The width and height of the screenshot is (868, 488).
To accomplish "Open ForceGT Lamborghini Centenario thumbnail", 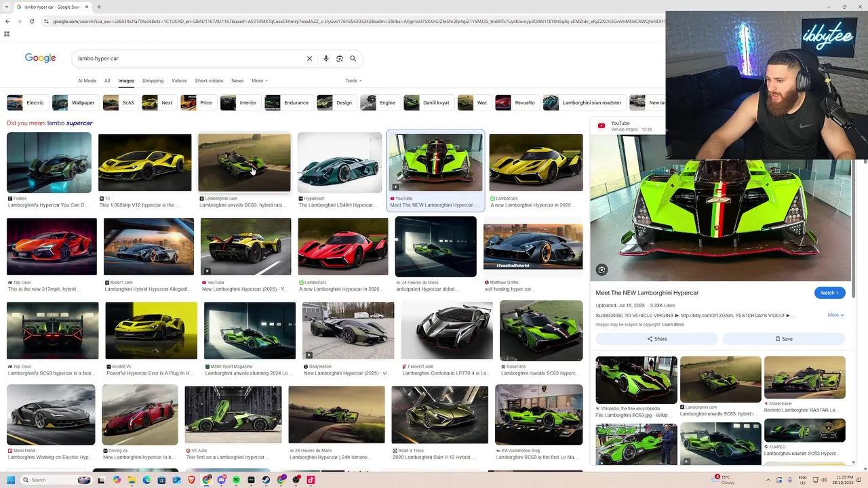I will [x=447, y=331].
